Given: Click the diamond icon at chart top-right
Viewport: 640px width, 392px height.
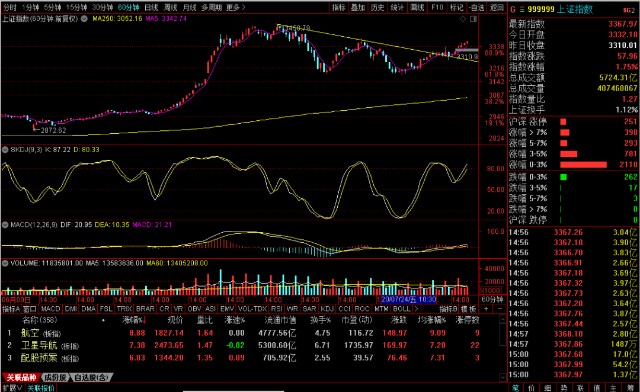Looking at the screenshot, I should [x=463, y=19].
